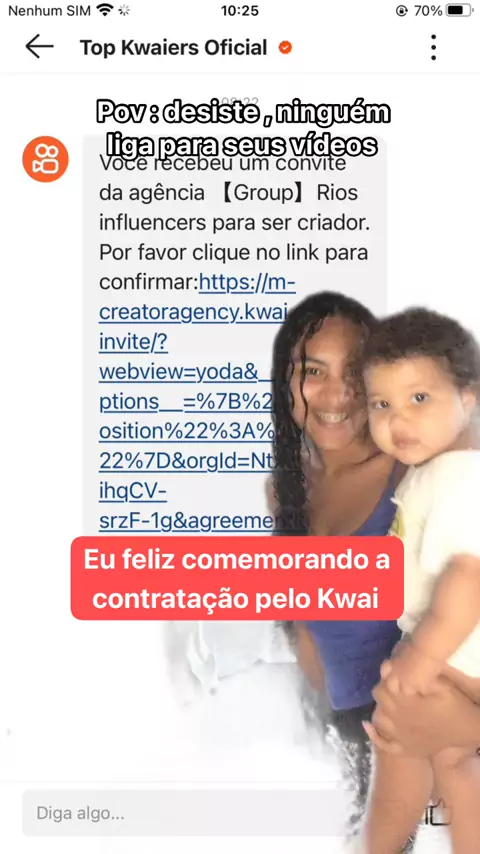Screen dimensions: 480x854
Task: Tap the orange verified badge beside Oficial
Action: (285, 47)
